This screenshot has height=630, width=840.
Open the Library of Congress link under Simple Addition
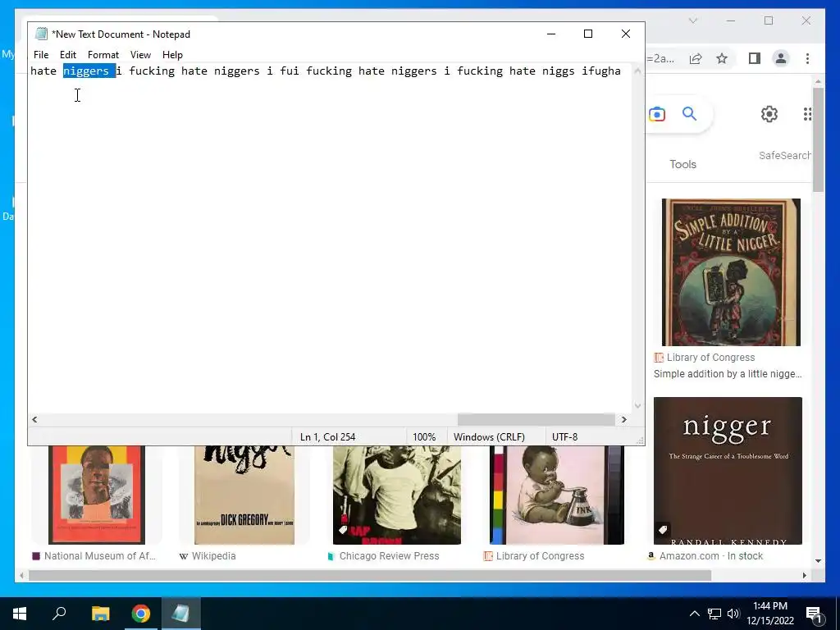click(705, 358)
